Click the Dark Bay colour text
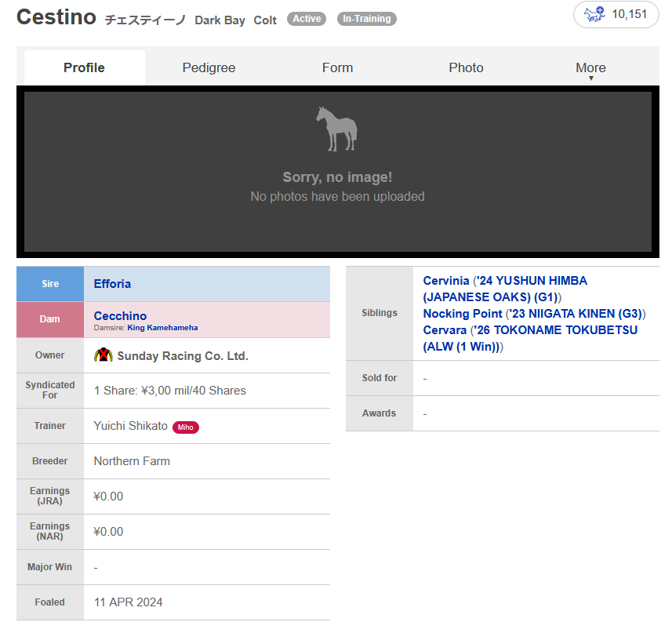 [220, 20]
